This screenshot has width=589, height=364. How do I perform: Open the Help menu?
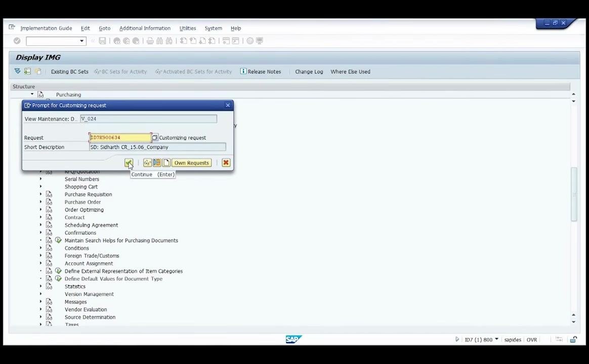pos(235,28)
